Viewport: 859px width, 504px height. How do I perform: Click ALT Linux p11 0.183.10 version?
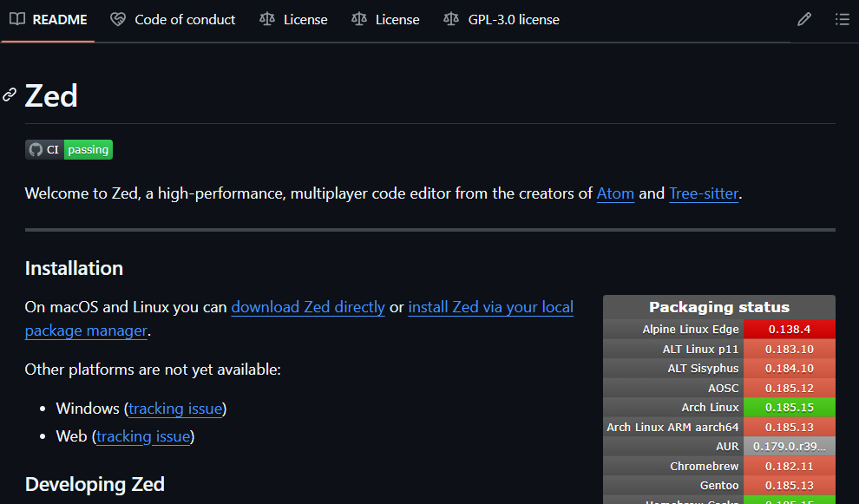coord(790,349)
